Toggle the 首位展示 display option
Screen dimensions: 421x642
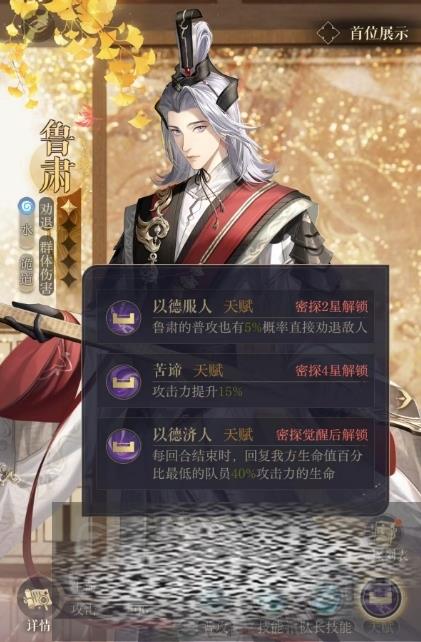(362, 33)
